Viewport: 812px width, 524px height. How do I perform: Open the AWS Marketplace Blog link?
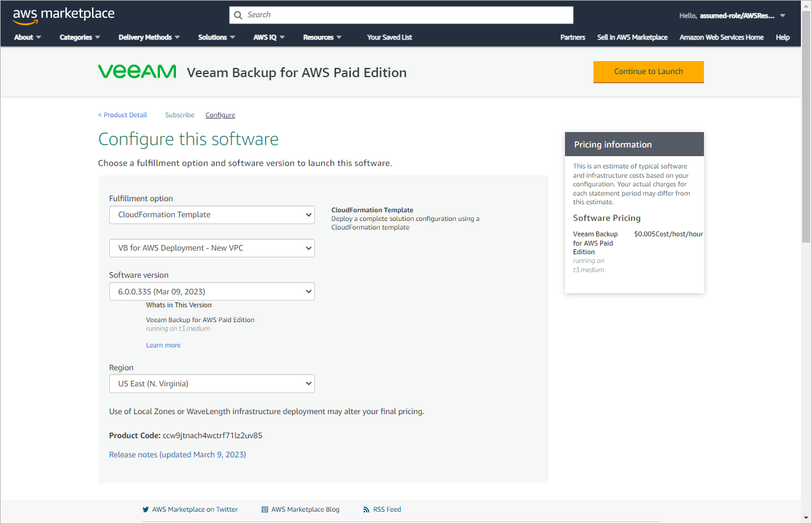pyautogui.click(x=305, y=509)
